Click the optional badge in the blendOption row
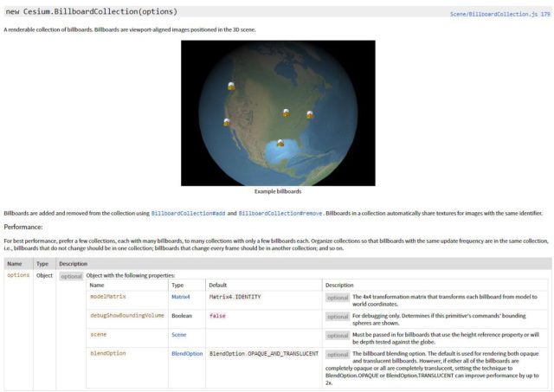 pos(338,355)
